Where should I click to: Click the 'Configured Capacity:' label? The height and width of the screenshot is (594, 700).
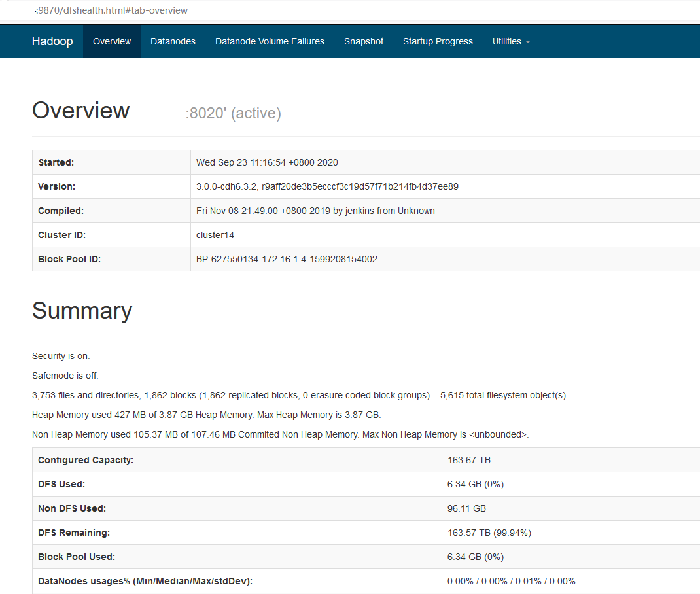(86, 460)
